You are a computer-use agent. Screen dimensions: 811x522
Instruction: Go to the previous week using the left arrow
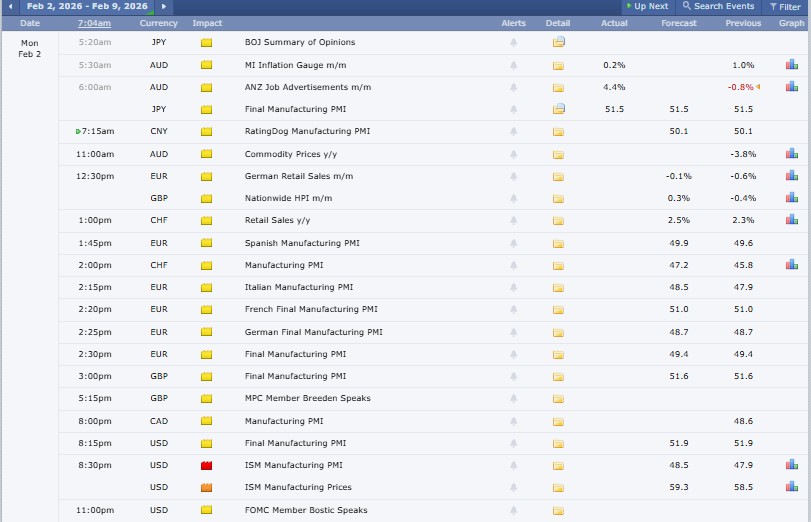click(x=10, y=6)
